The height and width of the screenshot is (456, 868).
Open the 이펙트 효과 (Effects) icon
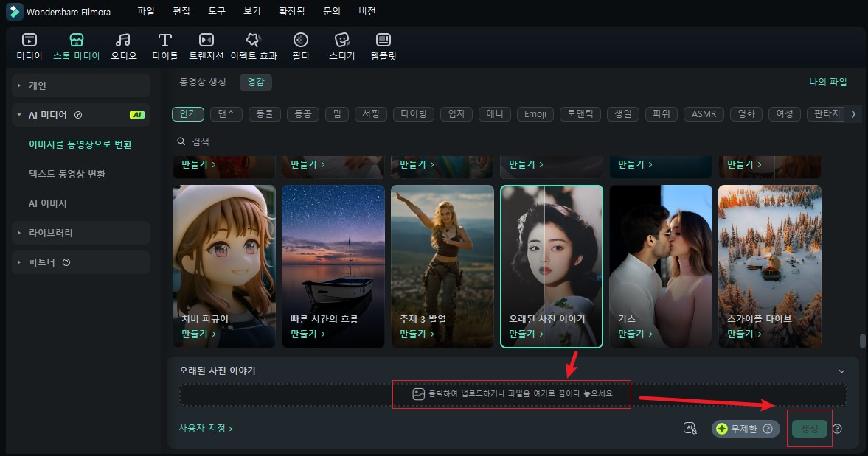pos(253,41)
